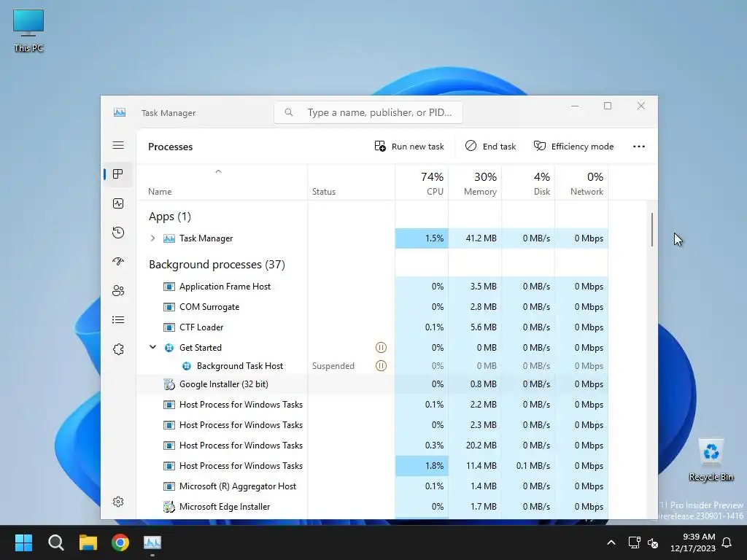Click the Background processes (37) group header

tap(217, 264)
